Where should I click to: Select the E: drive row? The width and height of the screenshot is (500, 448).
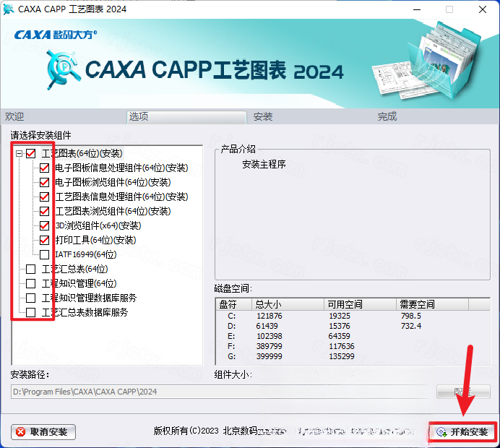click(x=353, y=336)
